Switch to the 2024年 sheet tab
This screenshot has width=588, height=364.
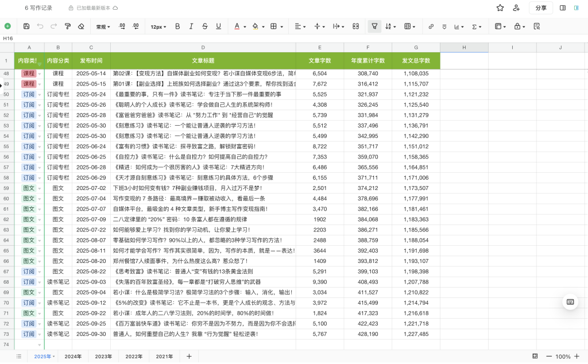coord(72,356)
